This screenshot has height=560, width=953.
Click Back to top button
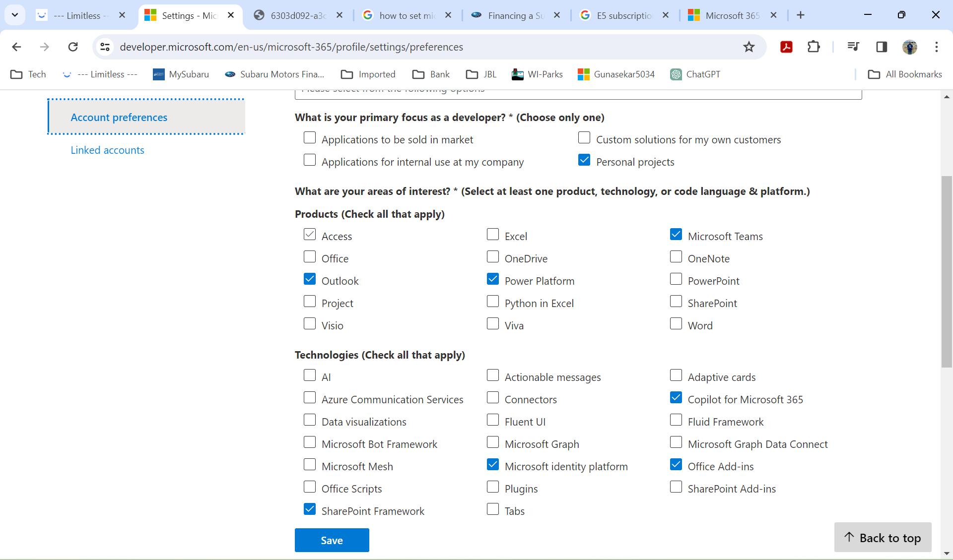click(883, 537)
